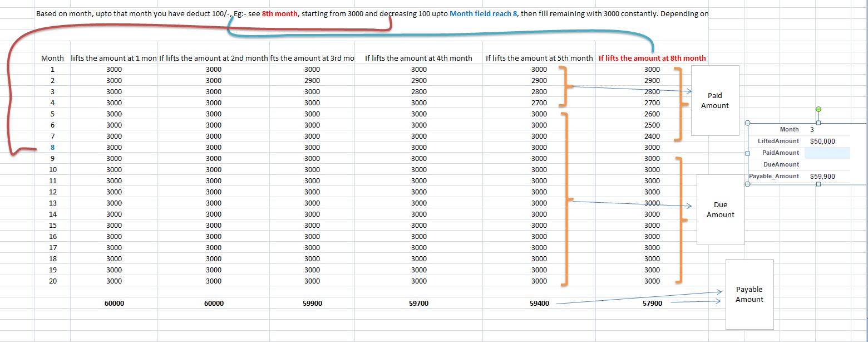868x342 pixels.
Task: Select the 60000 total under the 1 month column
Action: coord(114,304)
